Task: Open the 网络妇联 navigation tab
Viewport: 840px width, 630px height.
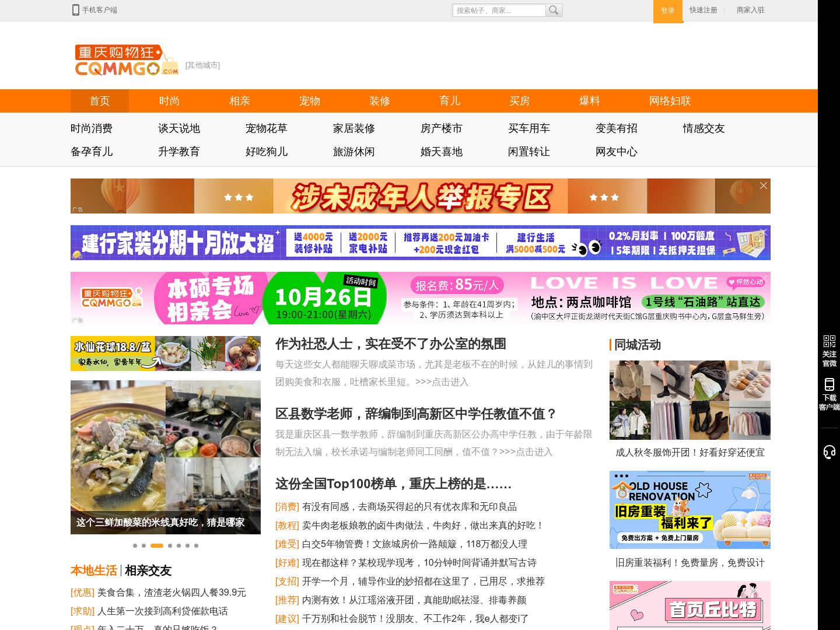Action: click(x=670, y=101)
